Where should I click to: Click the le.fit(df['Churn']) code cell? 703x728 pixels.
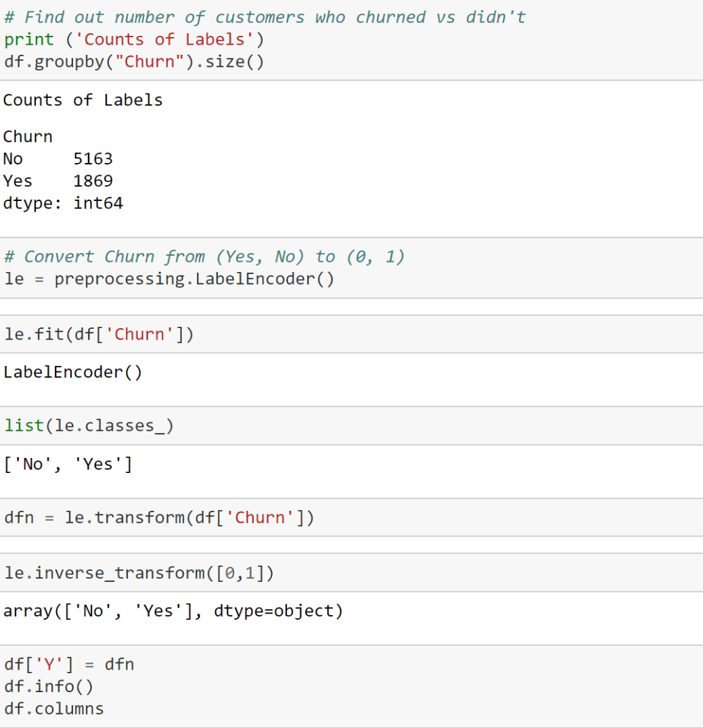coord(352,334)
